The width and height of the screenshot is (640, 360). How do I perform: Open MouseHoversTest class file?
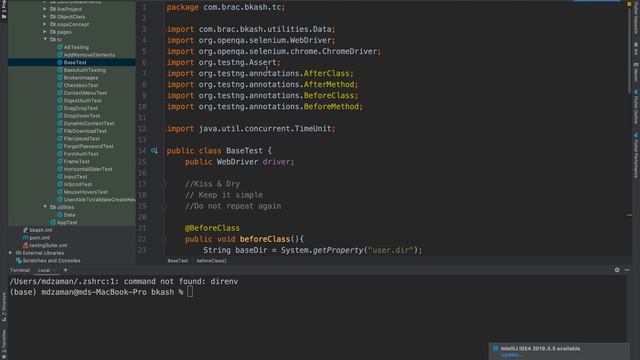click(x=85, y=192)
